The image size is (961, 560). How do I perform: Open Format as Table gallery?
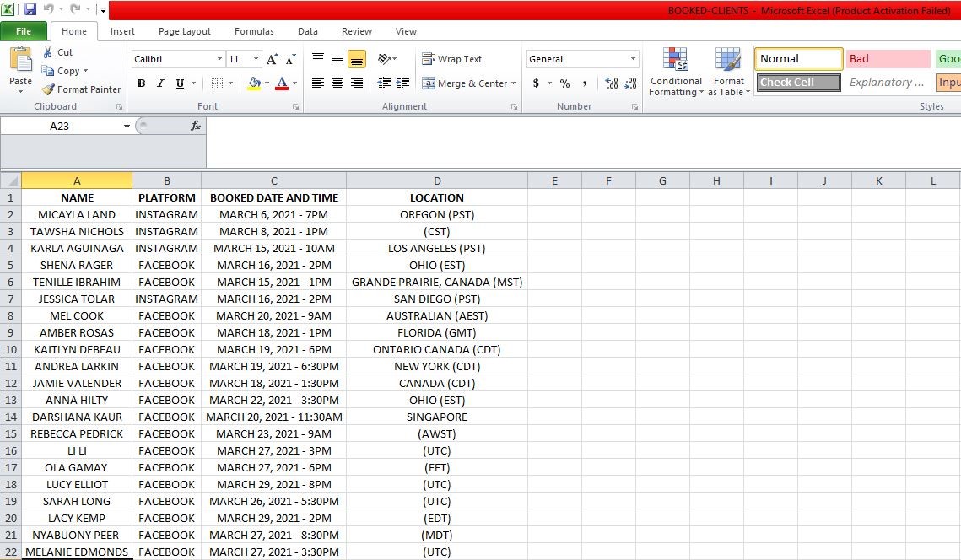pos(729,72)
